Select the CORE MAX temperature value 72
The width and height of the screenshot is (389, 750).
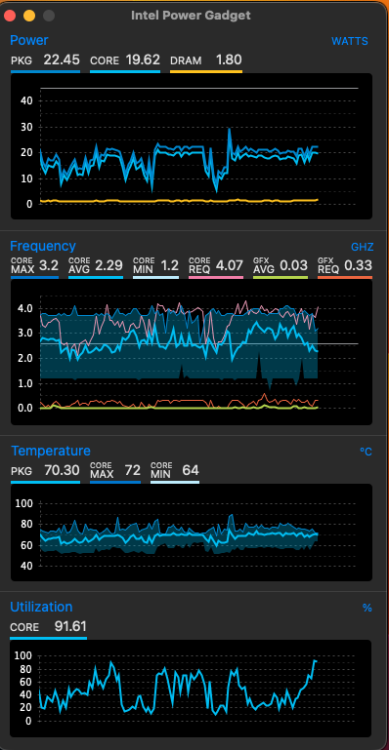click(133, 470)
